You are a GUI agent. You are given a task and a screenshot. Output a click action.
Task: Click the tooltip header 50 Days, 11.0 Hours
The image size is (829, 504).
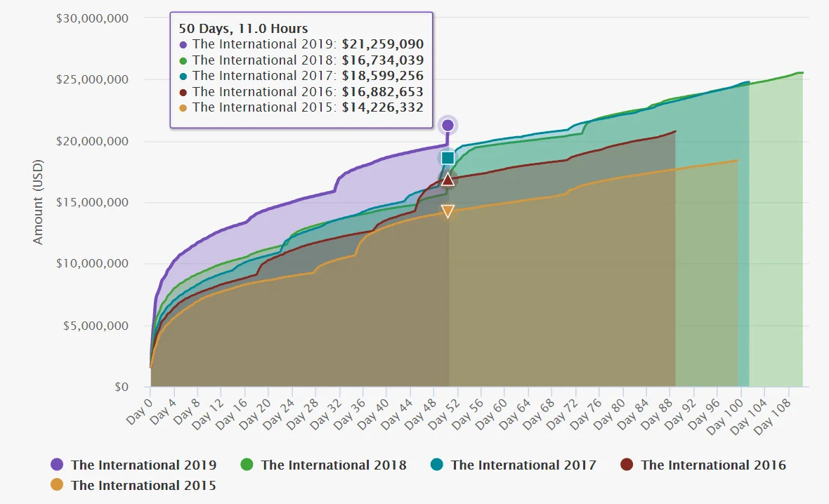(x=243, y=29)
